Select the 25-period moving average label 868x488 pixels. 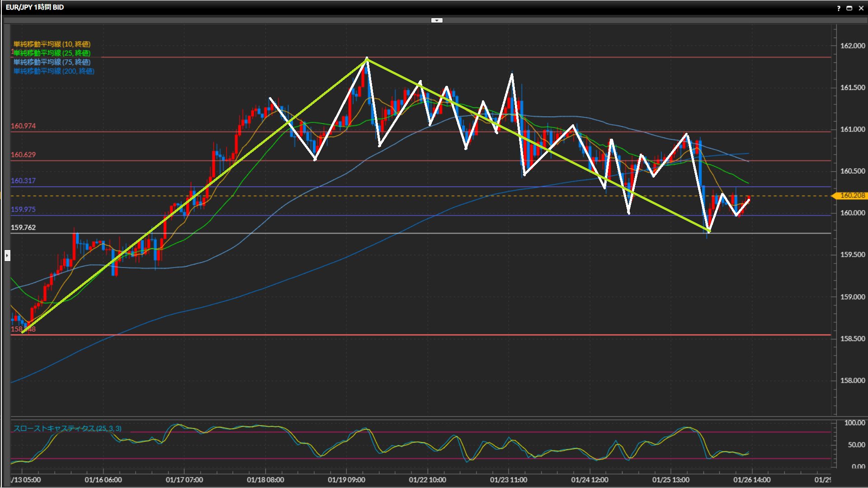tap(52, 53)
